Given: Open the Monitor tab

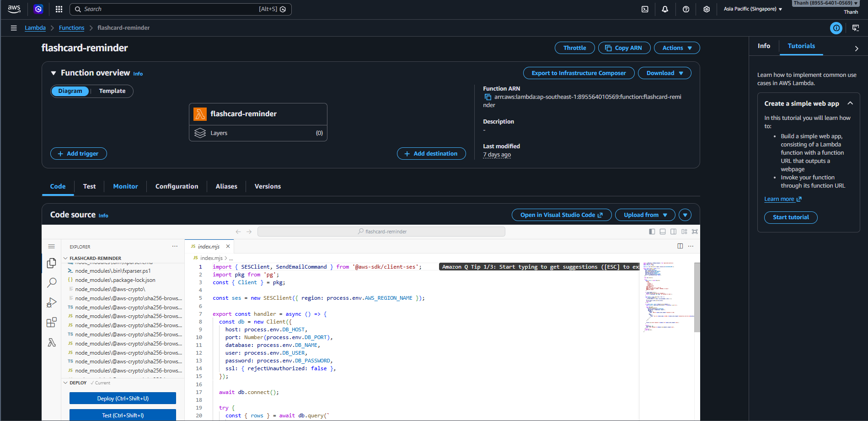Looking at the screenshot, I should tap(125, 187).
